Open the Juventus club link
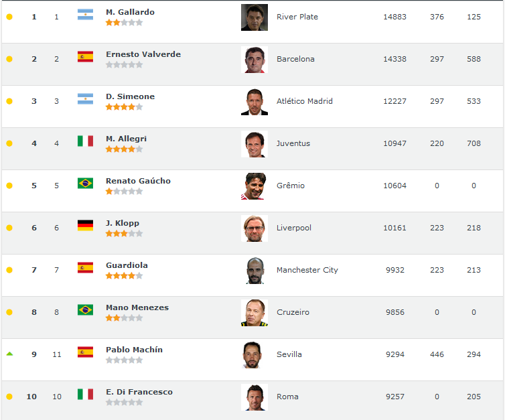Image resolution: width=505 pixels, height=420 pixels. tap(293, 143)
